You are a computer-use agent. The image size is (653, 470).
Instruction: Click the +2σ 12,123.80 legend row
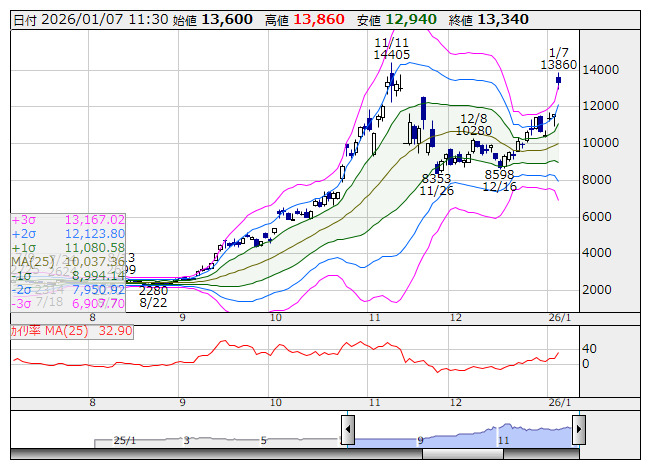[x=68, y=234]
